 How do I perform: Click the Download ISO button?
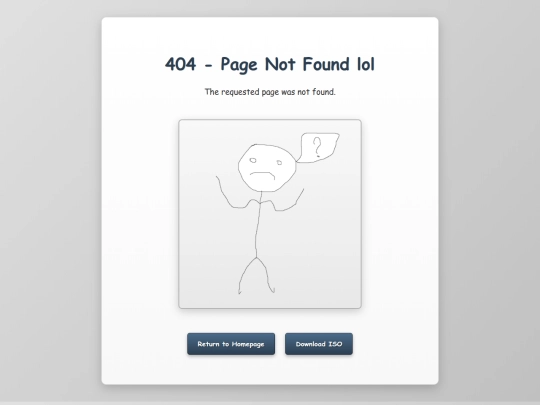(x=319, y=344)
